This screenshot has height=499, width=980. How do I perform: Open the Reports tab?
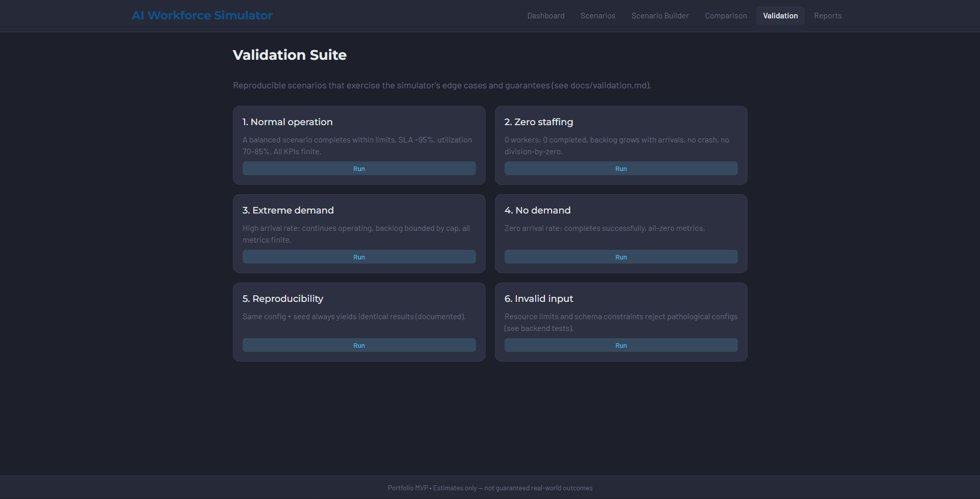tap(828, 16)
